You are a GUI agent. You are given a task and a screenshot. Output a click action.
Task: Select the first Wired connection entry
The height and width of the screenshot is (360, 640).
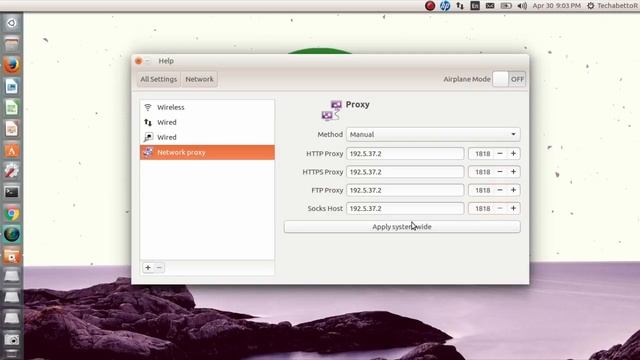point(207,122)
